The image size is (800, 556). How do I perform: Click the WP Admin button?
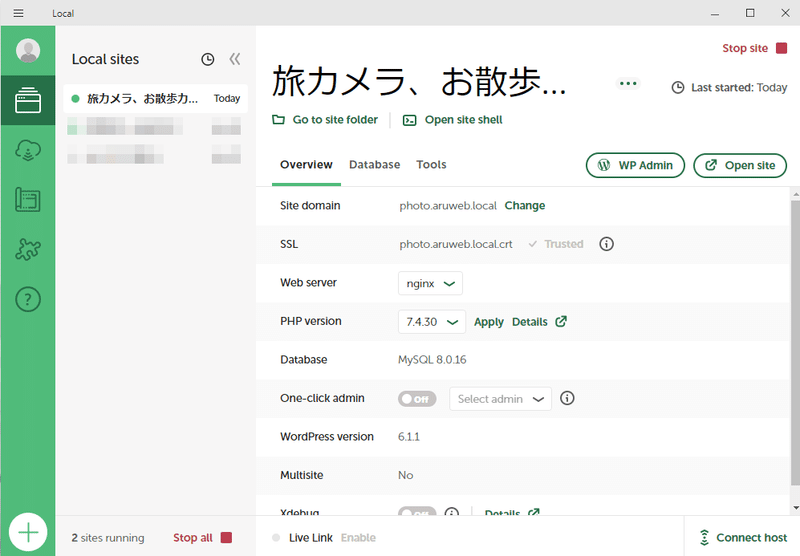(635, 165)
